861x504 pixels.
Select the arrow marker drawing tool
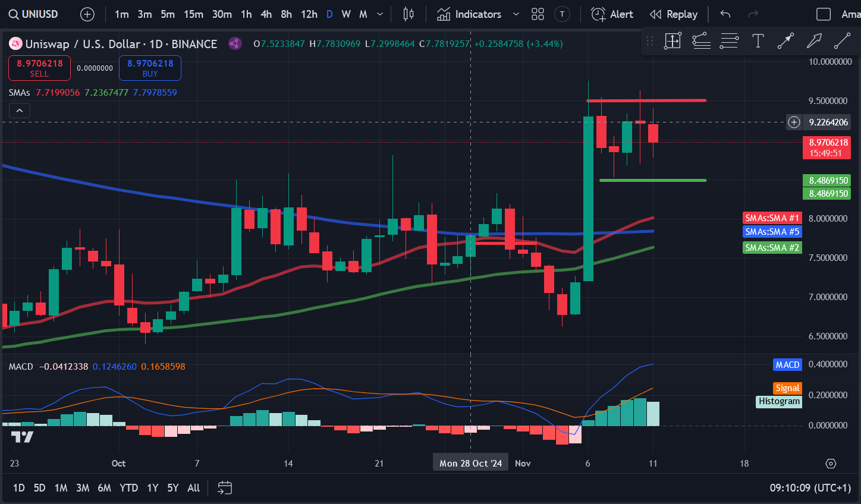785,41
